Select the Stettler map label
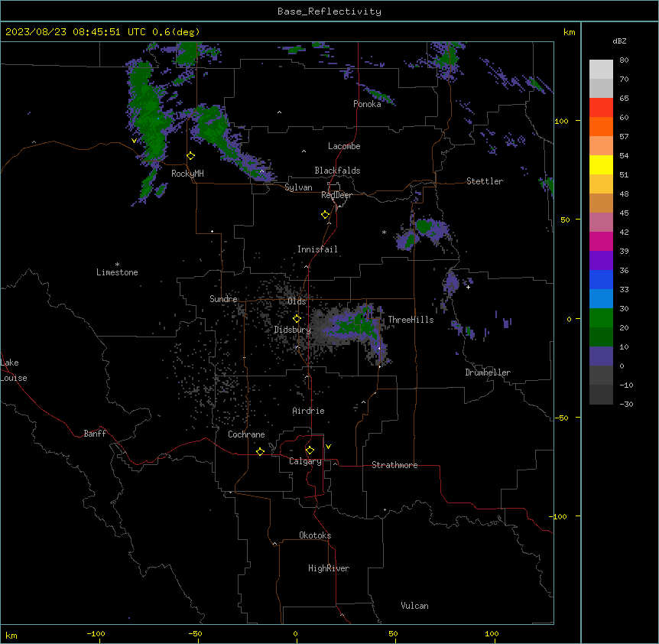Image resolution: width=659 pixels, height=644 pixels. click(485, 181)
